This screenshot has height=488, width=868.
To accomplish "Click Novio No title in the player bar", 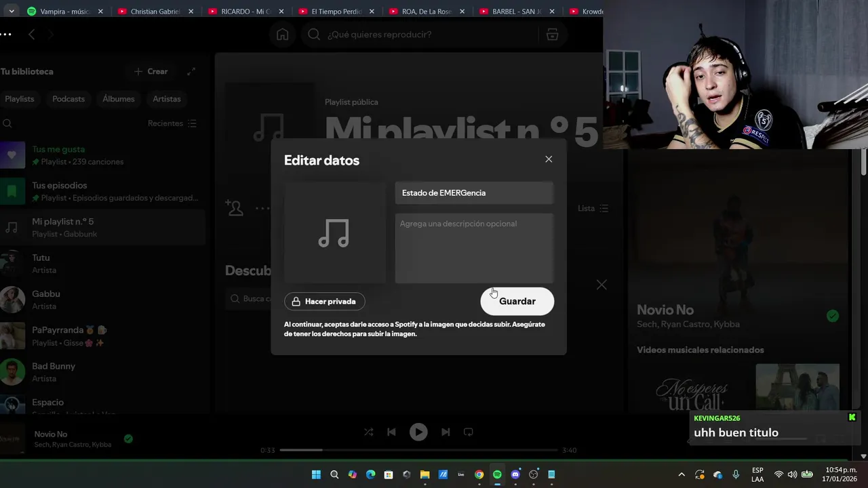I will point(51,434).
